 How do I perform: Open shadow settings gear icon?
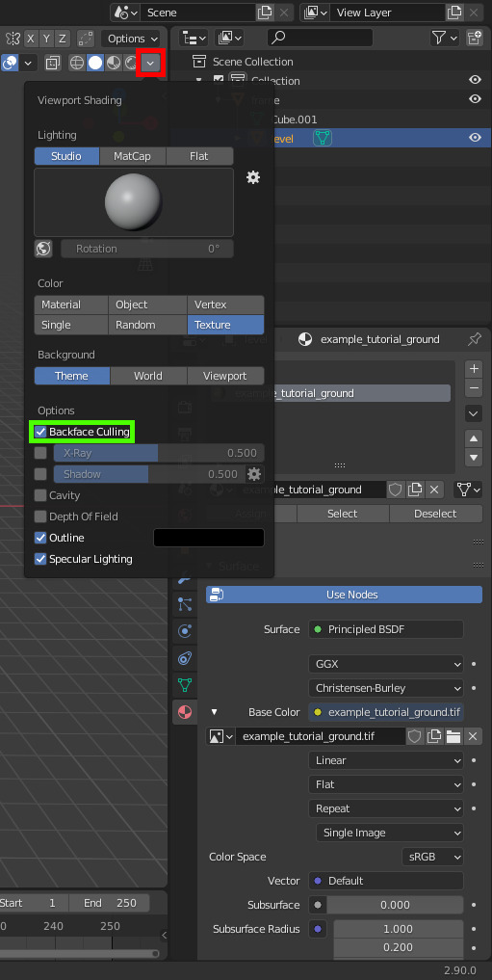point(253,474)
